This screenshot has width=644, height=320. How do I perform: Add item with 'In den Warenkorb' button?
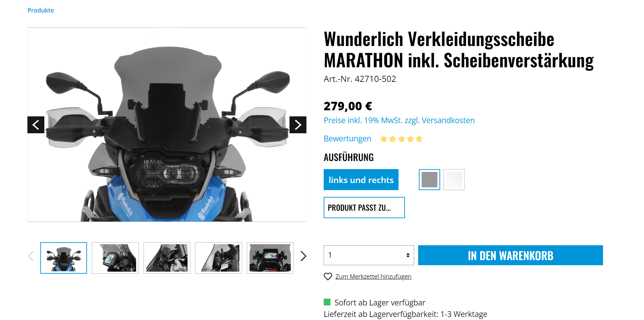pyautogui.click(x=511, y=255)
